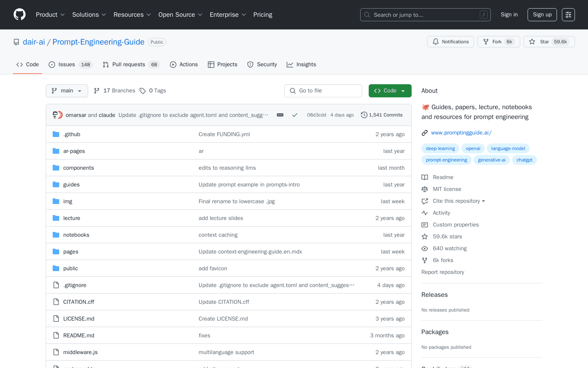This screenshot has height=368, width=588.
Task: Open the Activity pulse icon
Action: [x=425, y=213]
